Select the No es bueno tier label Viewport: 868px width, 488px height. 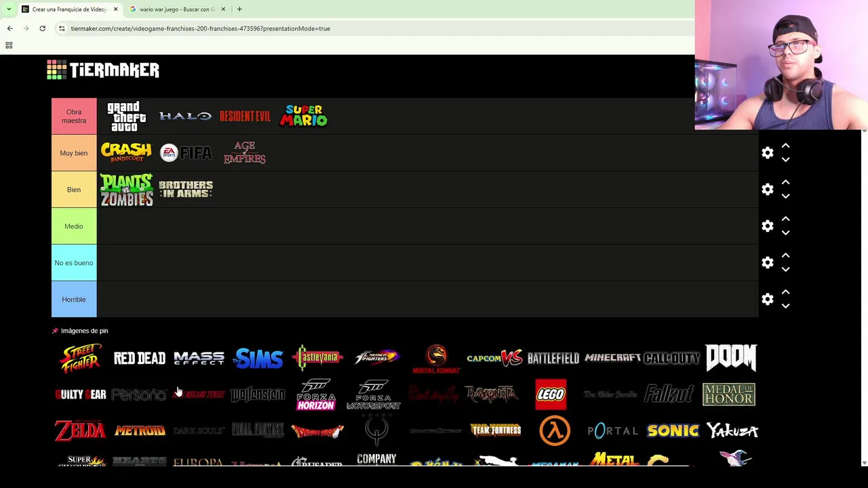click(74, 263)
